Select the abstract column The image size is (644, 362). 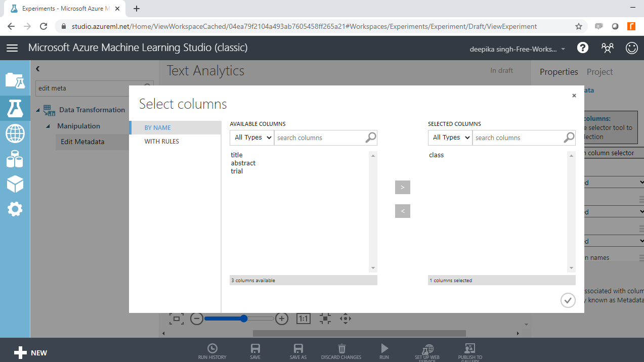243,163
